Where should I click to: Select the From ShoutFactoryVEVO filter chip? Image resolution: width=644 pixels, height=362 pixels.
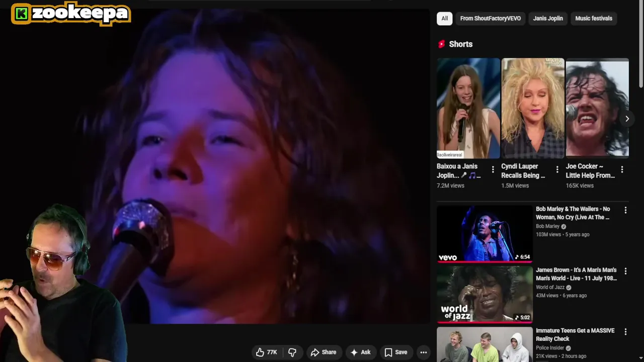pos(491,19)
